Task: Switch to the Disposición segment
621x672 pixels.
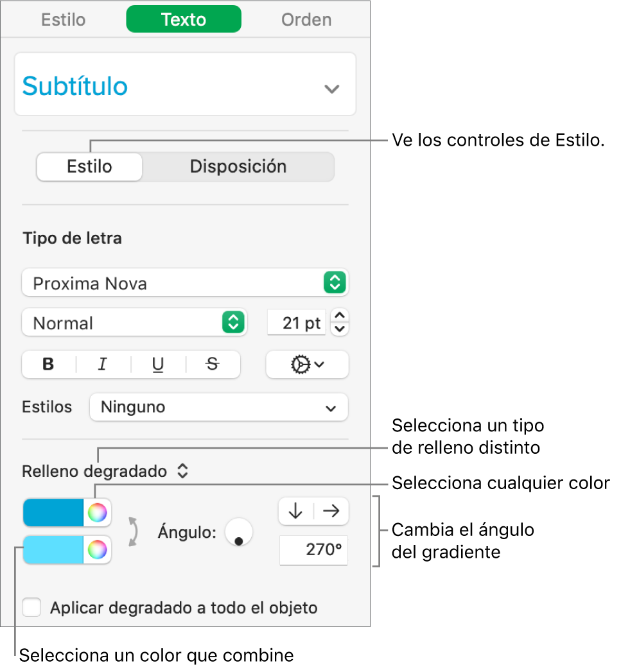Action: point(238,167)
